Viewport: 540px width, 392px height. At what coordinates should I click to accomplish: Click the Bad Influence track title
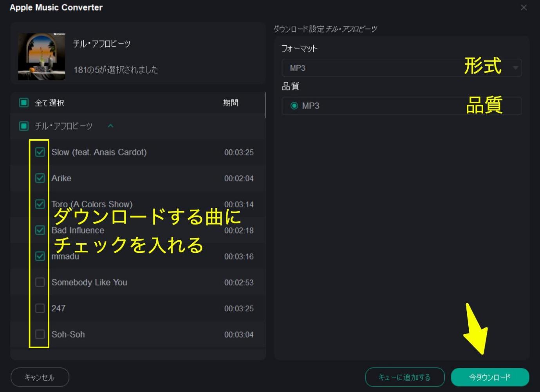[x=78, y=230]
